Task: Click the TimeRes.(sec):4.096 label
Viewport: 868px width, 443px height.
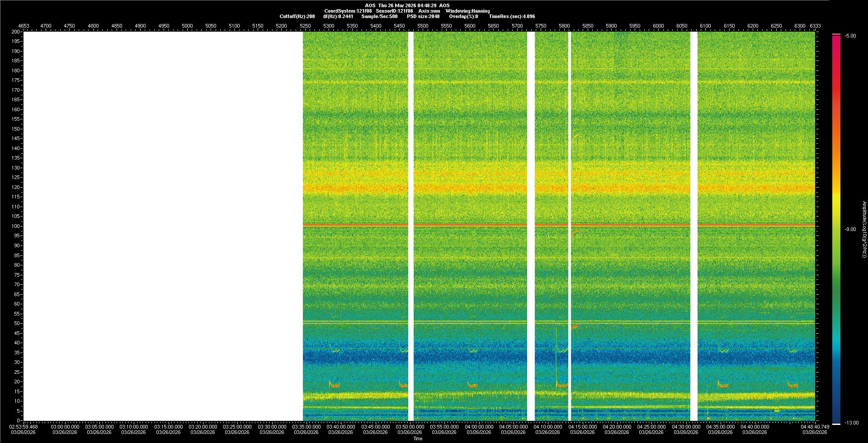Action: 512,16
